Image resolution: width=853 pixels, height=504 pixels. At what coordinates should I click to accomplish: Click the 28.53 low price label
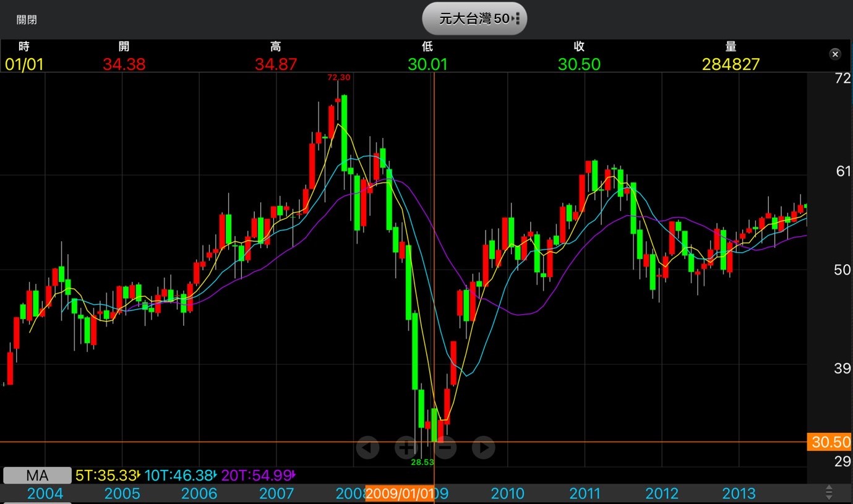[422, 461]
